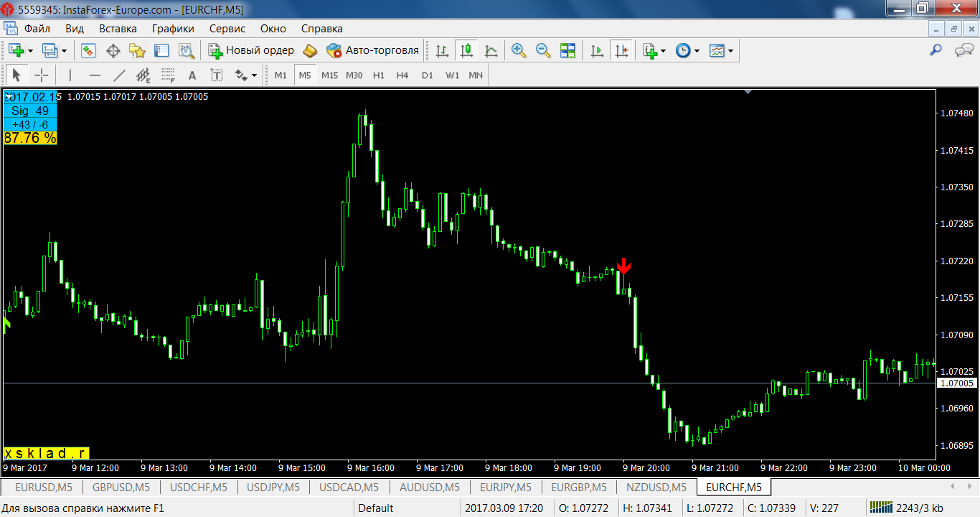Switch to M30 timeframe

[x=354, y=75]
